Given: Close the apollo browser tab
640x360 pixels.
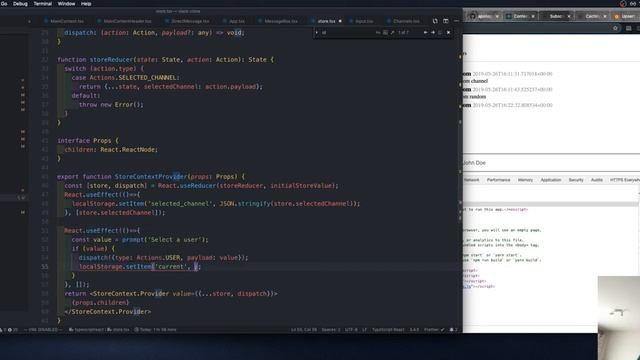Looking at the screenshot, I should pos(497,16).
